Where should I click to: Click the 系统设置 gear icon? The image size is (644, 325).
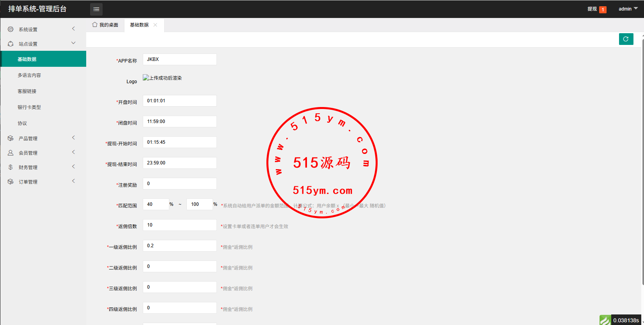tap(11, 29)
